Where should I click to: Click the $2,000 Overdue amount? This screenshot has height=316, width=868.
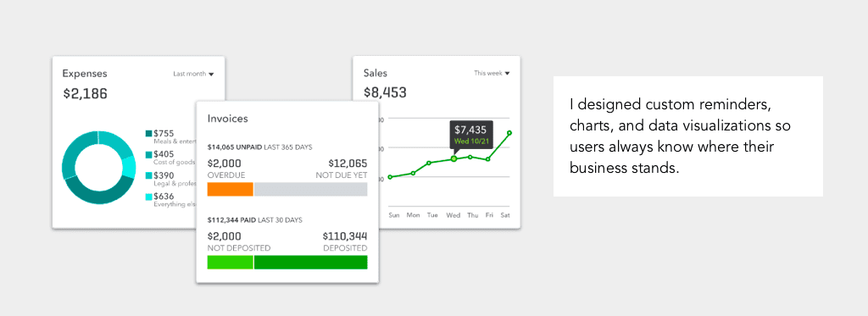223,164
